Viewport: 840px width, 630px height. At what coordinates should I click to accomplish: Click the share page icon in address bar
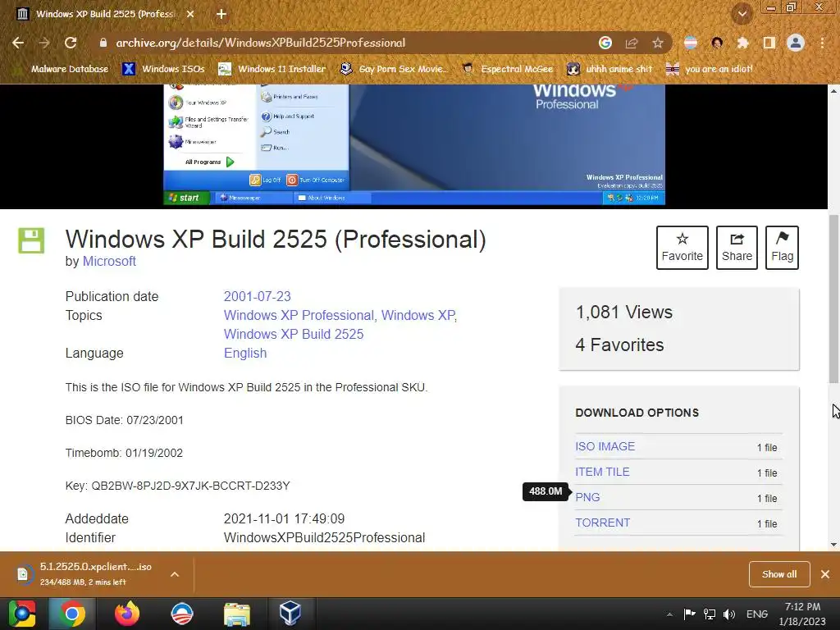632,43
